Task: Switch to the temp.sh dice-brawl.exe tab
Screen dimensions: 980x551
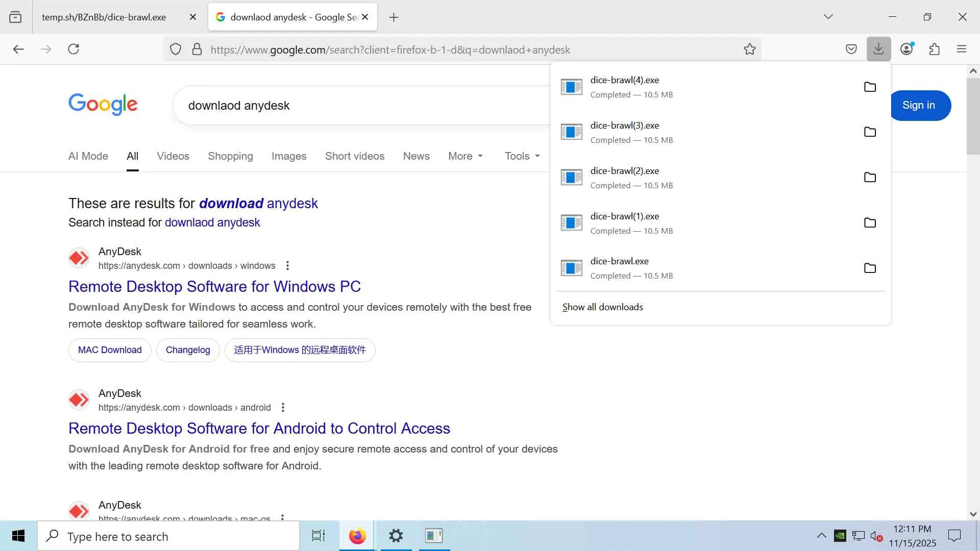Action: [104, 17]
